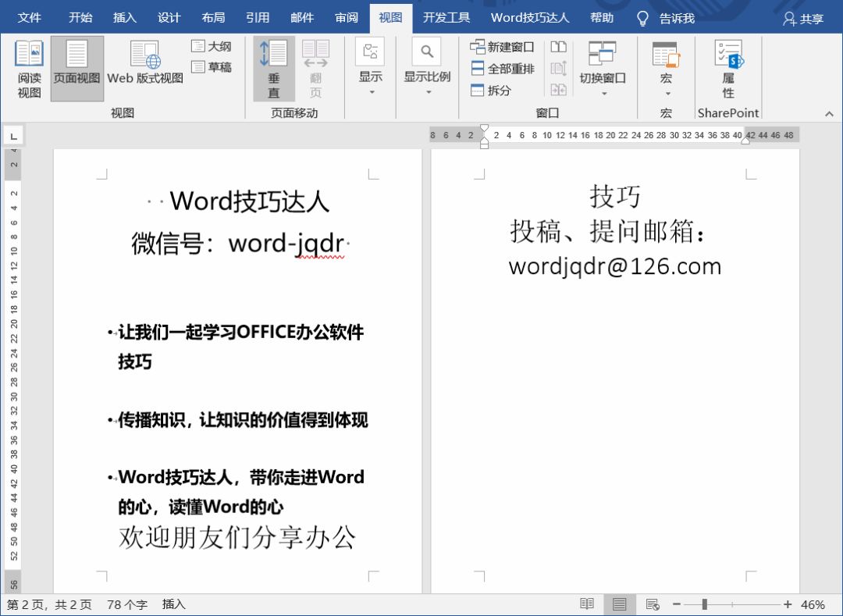The image size is (843, 616).
Task: Switch to the 邮件 mailings tab
Action: (x=302, y=18)
